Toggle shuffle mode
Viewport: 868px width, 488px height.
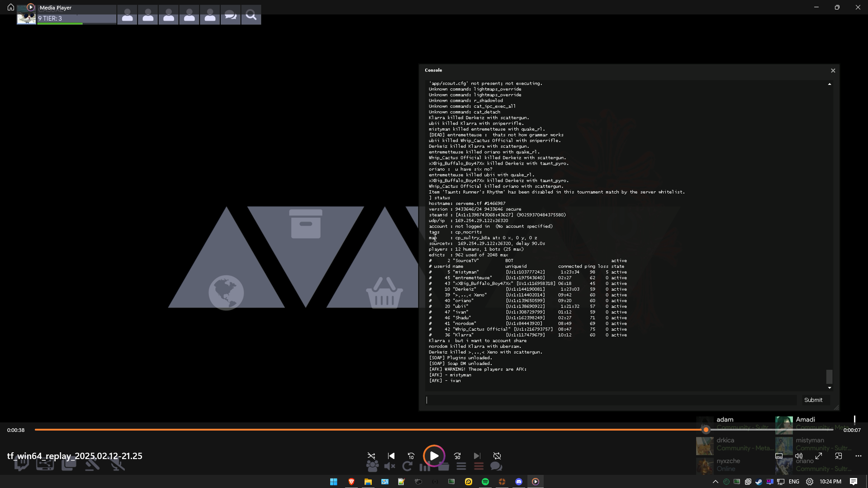click(x=371, y=456)
